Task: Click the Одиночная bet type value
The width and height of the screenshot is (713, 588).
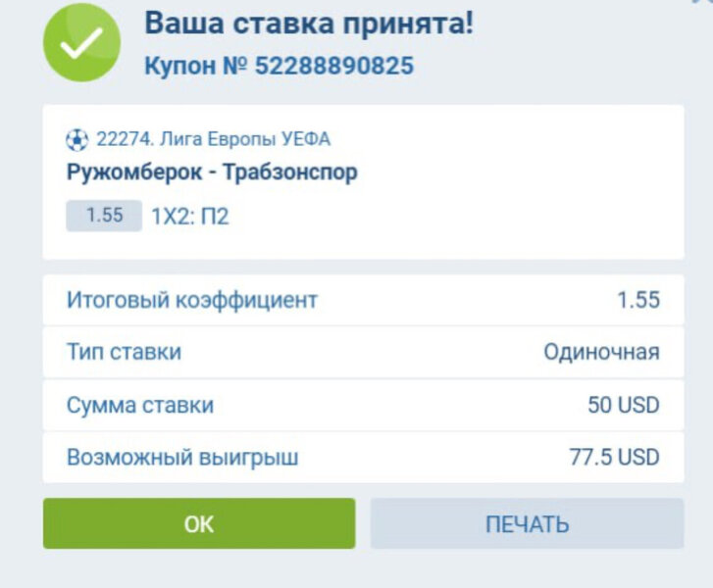Action: click(x=601, y=352)
